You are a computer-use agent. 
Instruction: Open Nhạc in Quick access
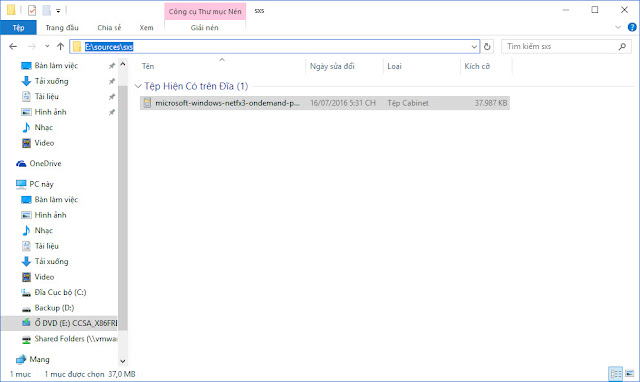(43, 128)
